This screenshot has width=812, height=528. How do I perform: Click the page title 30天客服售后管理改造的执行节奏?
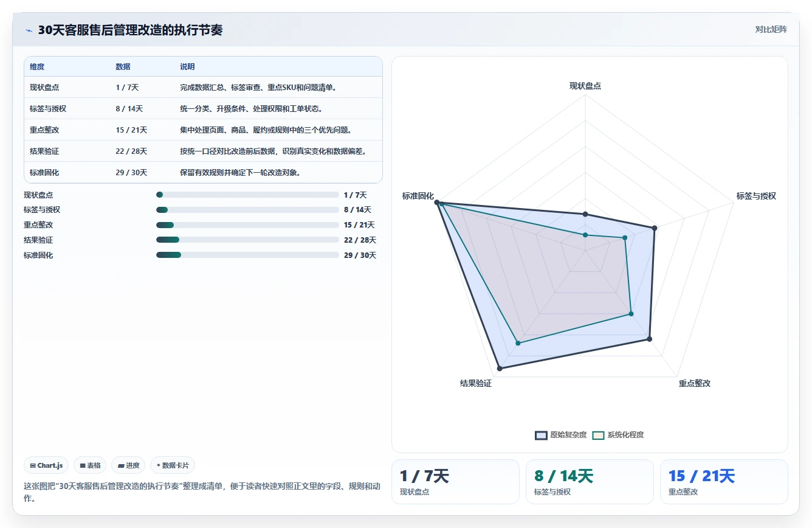click(130, 30)
